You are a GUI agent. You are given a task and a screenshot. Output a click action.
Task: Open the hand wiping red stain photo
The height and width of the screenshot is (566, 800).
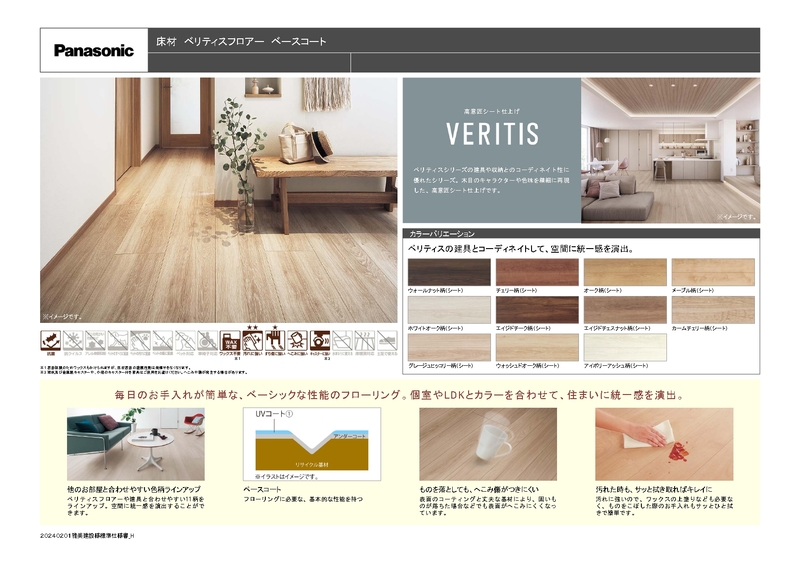tap(650, 443)
